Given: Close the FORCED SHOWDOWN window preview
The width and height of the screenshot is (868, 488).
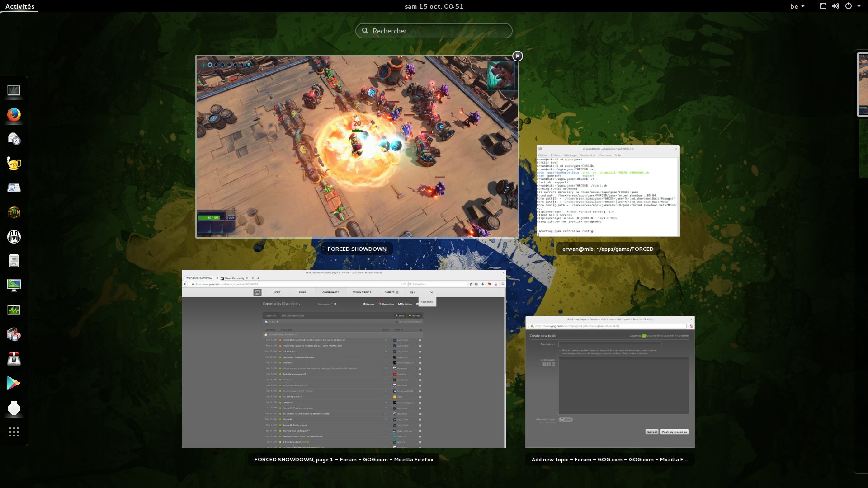Looking at the screenshot, I should point(518,56).
